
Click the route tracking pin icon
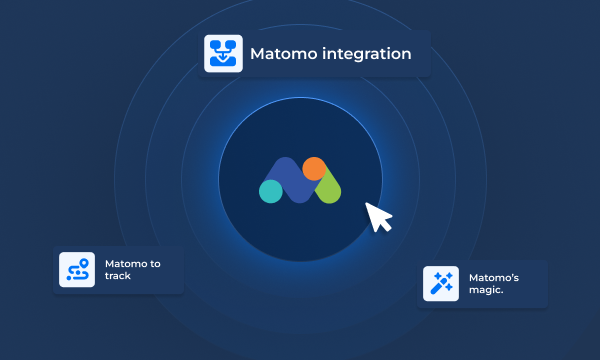click(77, 269)
